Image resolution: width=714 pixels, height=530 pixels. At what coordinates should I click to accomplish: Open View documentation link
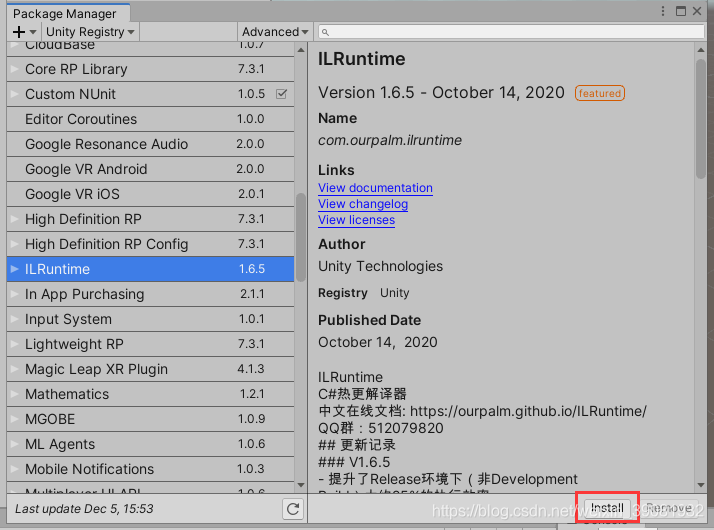click(375, 188)
